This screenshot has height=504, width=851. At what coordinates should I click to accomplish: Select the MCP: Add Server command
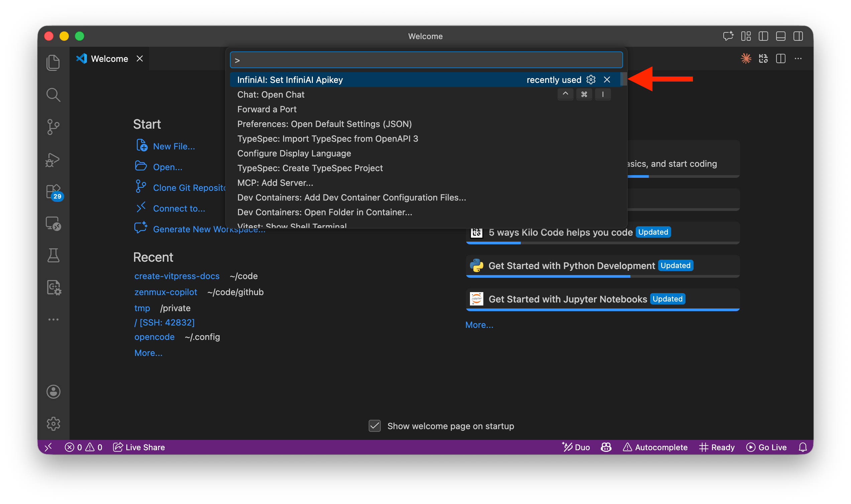[x=275, y=183]
